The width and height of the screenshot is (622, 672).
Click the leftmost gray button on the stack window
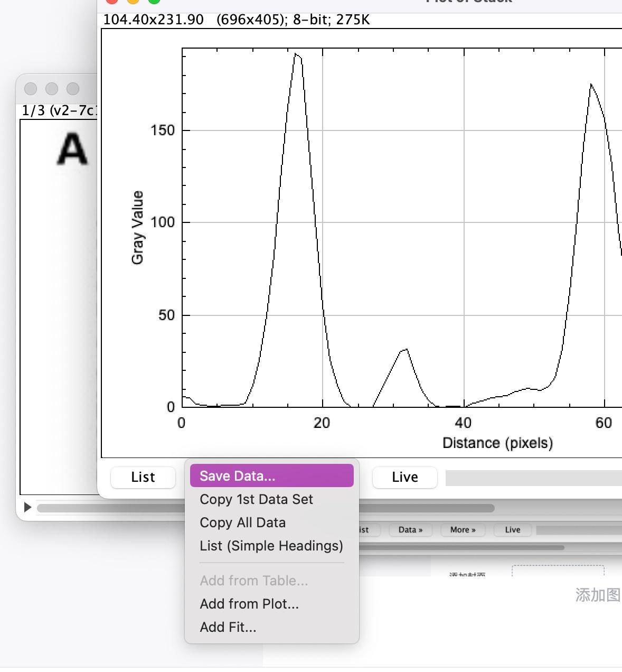(31, 89)
